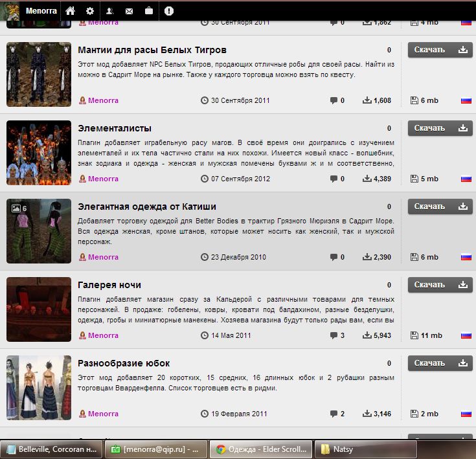Open the briefcase icon in top bar
Image resolution: width=476 pixels, height=459 pixels.
pyautogui.click(x=149, y=11)
